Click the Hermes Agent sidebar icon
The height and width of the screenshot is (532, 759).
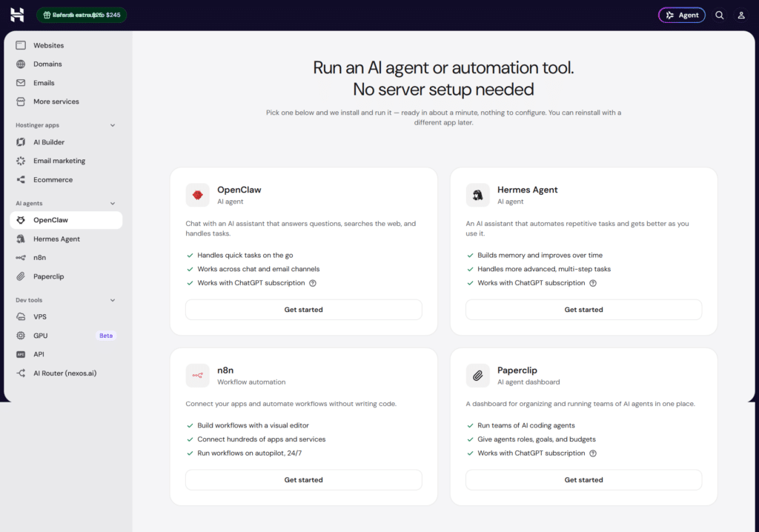click(21, 239)
